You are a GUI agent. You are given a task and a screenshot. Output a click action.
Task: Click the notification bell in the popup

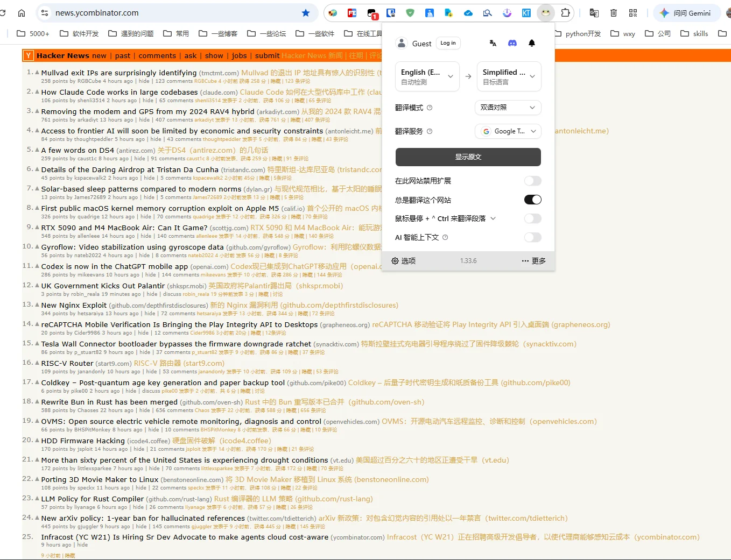[x=532, y=43]
